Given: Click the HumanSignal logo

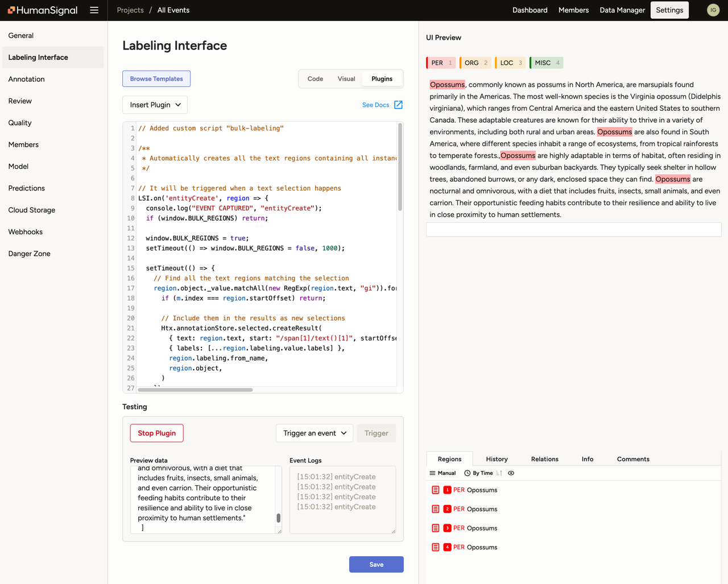Looking at the screenshot, I should click(43, 10).
